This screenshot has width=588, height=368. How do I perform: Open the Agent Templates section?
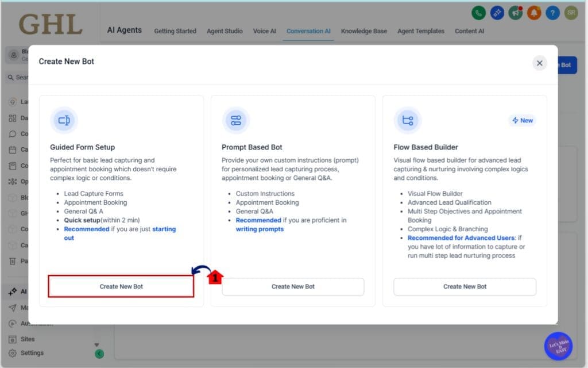420,31
